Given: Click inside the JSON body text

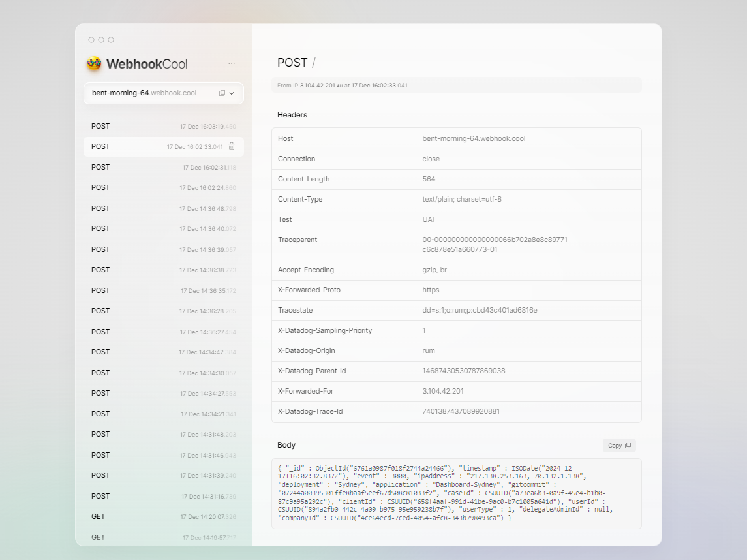Looking at the screenshot, I should pos(455,493).
